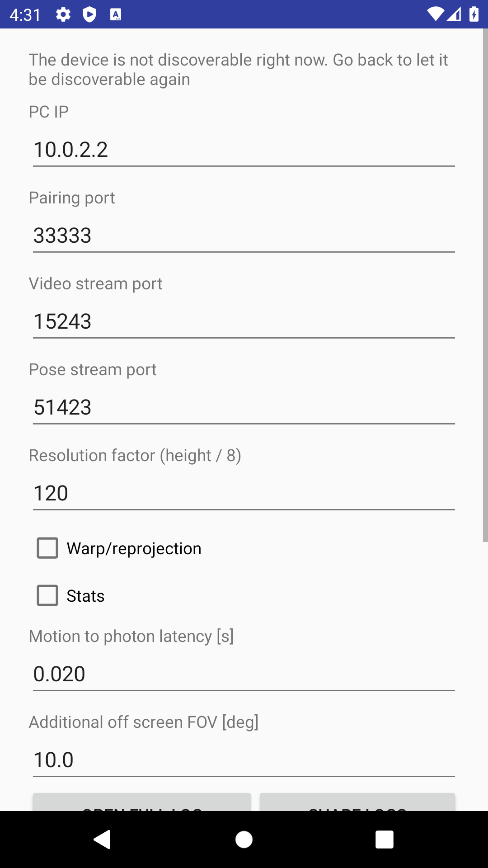The width and height of the screenshot is (488, 868).
Task: Open Recent apps with the square button
Action: click(x=384, y=840)
